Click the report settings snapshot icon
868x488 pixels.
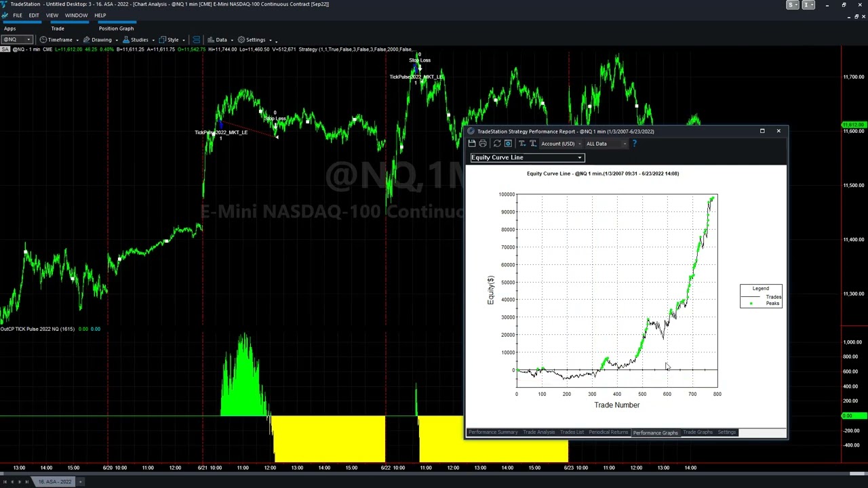coord(508,144)
